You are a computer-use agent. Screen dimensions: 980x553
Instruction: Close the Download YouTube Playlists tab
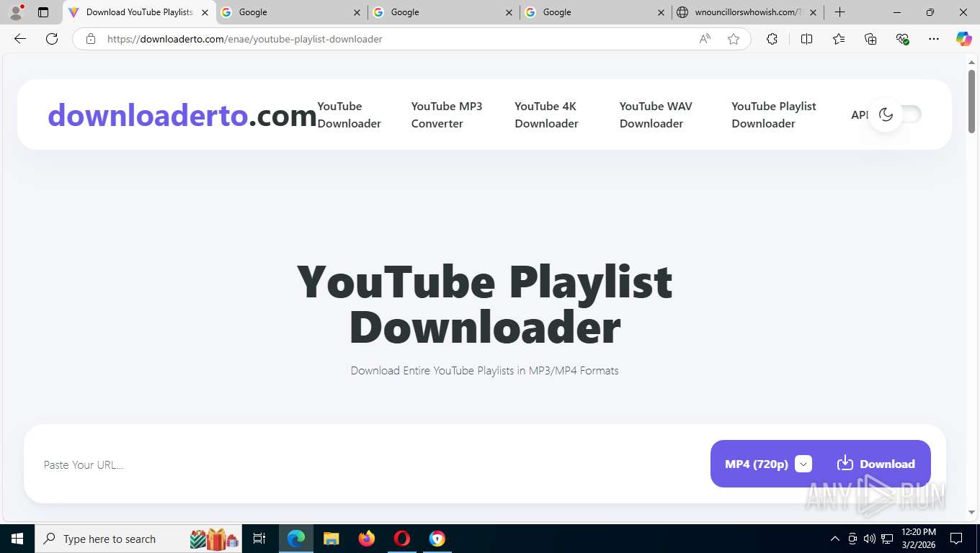point(205,12)
